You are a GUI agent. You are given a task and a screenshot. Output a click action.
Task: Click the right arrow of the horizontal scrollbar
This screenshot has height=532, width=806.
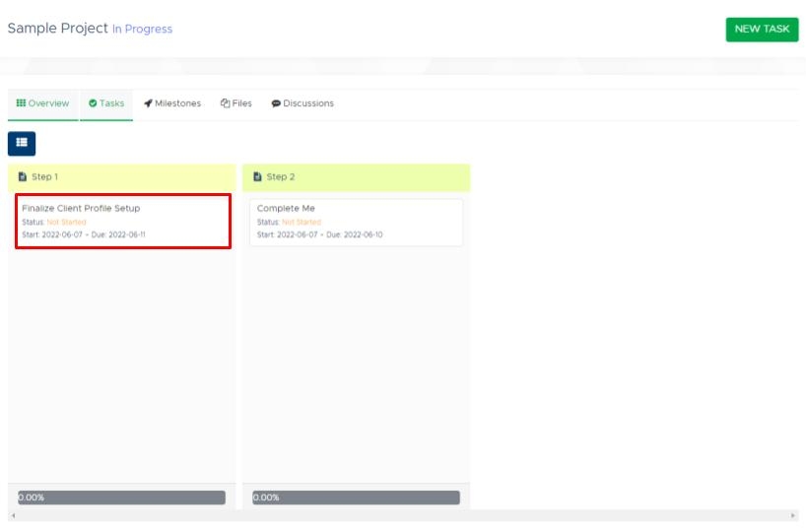pyautogui.click(x=793, y=516)
